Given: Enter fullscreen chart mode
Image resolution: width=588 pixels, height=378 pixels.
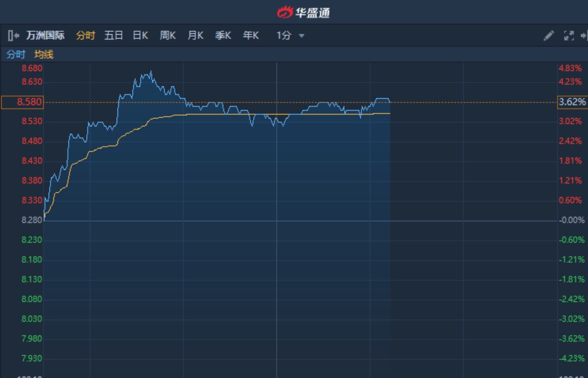Looking at the screenshot, I should [568, 36].
